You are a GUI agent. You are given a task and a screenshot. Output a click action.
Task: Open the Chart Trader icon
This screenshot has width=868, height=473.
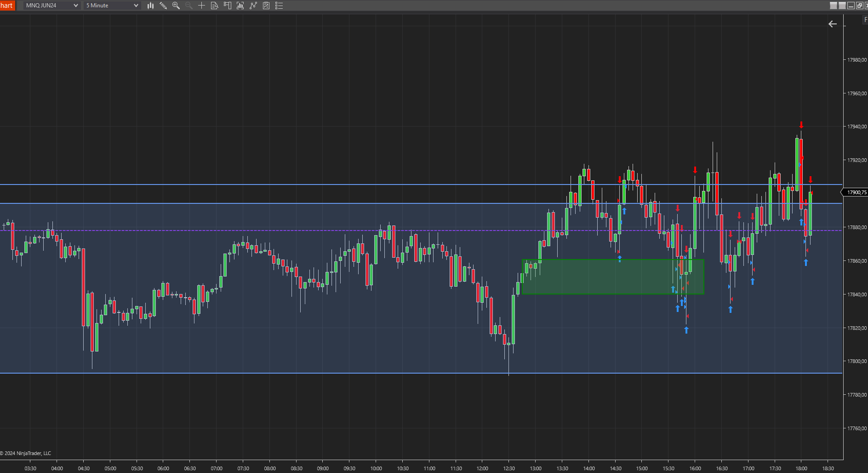(227, 6)
